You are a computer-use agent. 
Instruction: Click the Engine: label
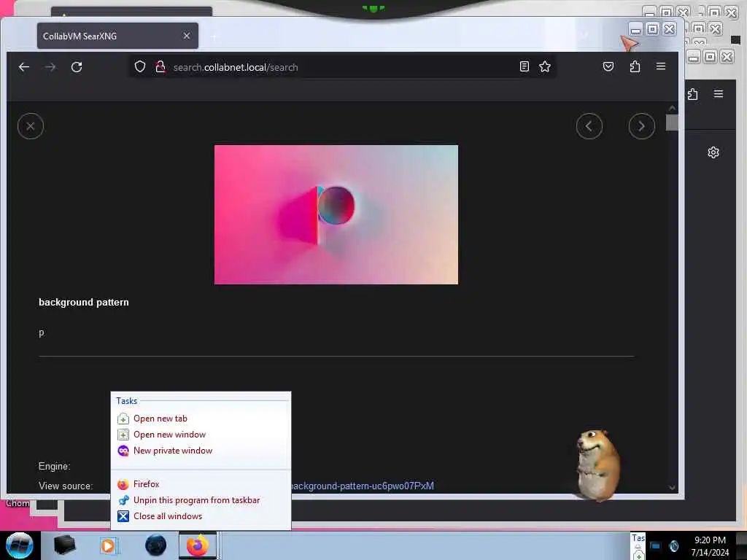(54, 466)
